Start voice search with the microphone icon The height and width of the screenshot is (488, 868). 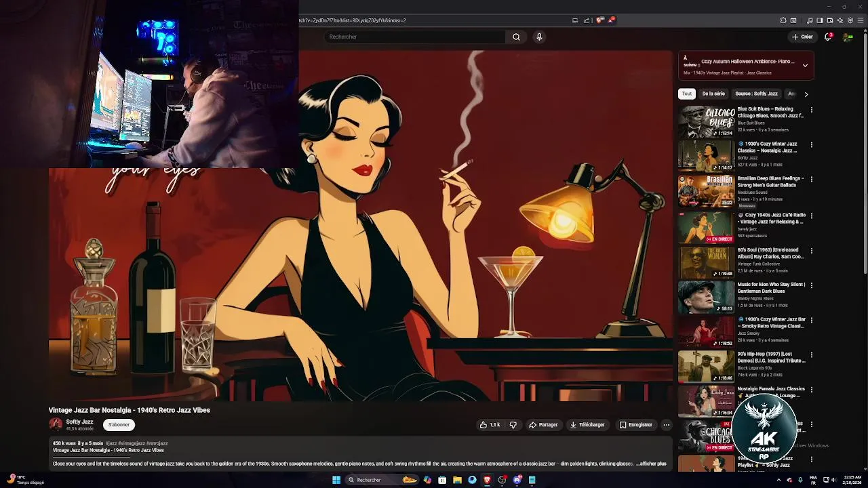click(x=539, y=37)
